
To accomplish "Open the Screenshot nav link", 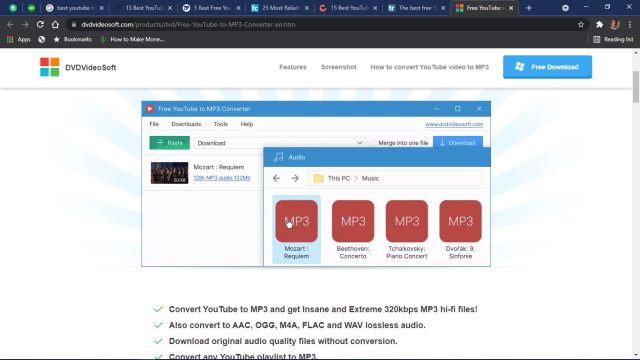I will [338, 67].
